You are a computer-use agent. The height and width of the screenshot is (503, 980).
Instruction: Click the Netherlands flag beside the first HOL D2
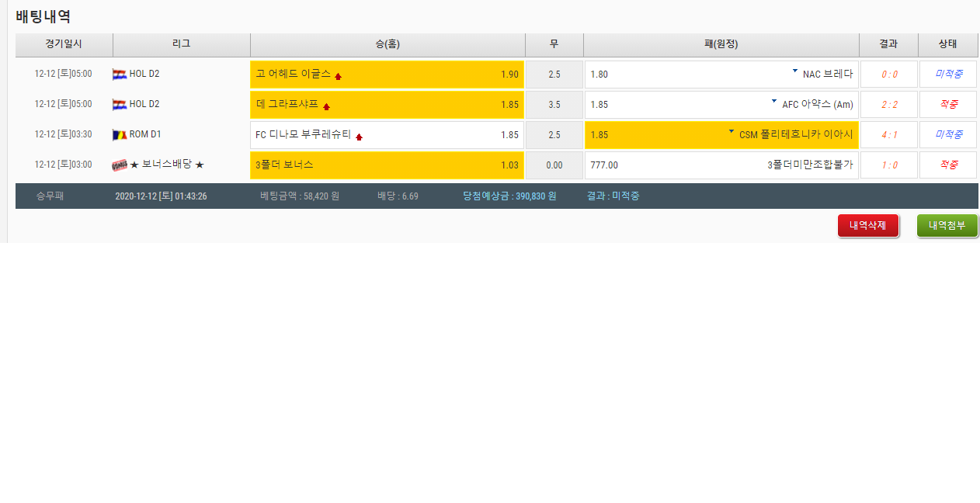pyautogui.click(x=120, y=75)
